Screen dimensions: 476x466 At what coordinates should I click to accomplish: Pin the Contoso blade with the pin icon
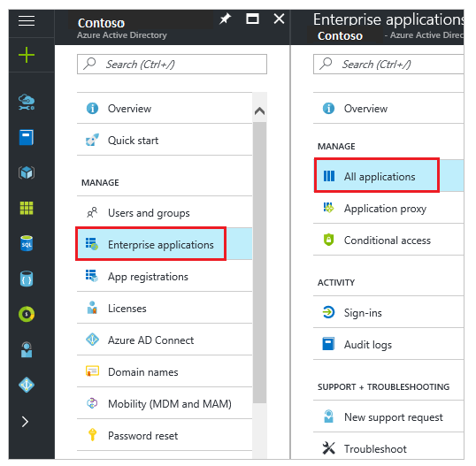click(x=225, y=19)
